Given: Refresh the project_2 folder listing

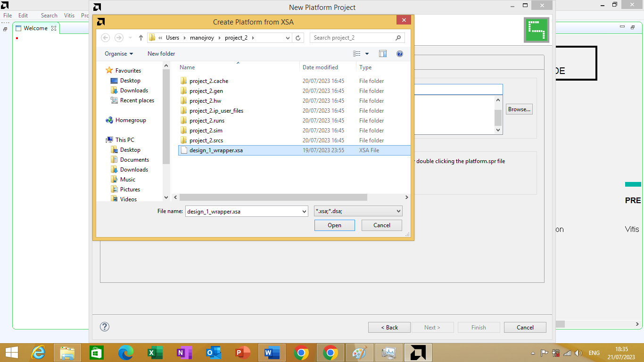Looking at the screenshot, I should point(298,38).
